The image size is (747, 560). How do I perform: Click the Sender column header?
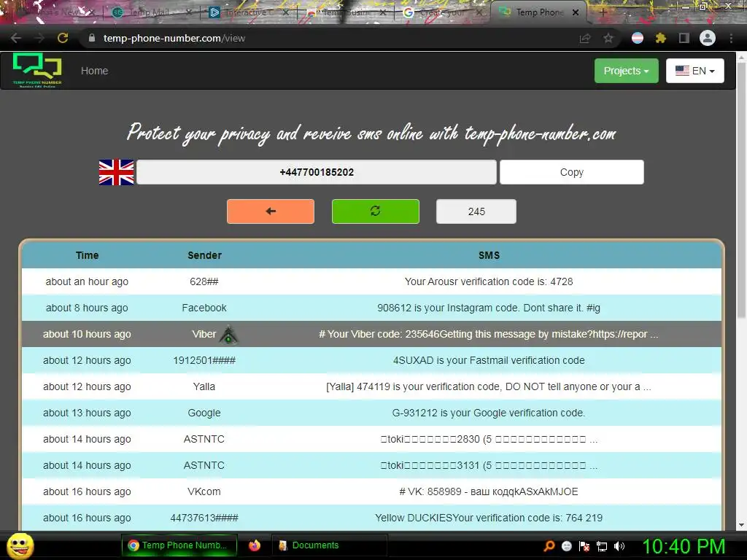(204, 255)
